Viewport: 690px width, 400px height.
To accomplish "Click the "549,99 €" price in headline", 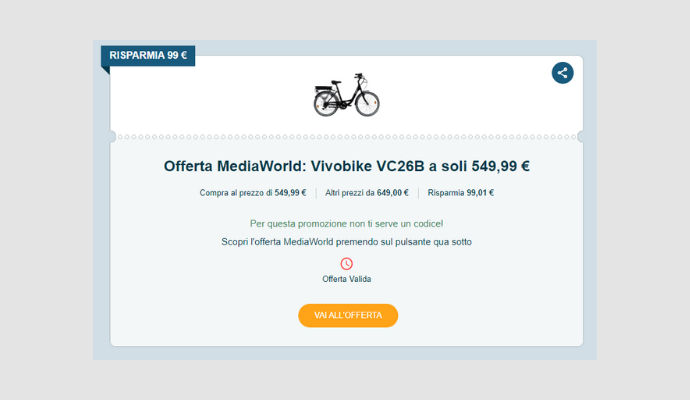I will tap(501, 166).
